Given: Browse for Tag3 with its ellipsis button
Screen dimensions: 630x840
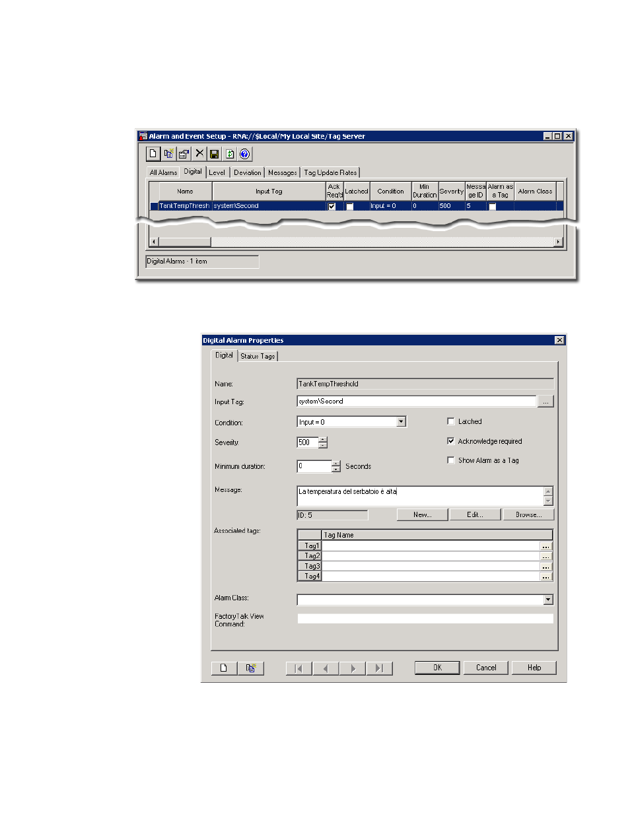Looking at the screenshot, I should [545, 567].
